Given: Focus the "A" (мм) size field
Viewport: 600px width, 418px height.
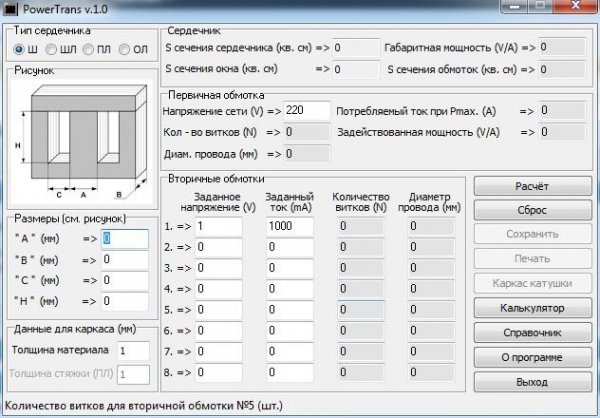Looking at the screenshot, I should coord(125,239).
